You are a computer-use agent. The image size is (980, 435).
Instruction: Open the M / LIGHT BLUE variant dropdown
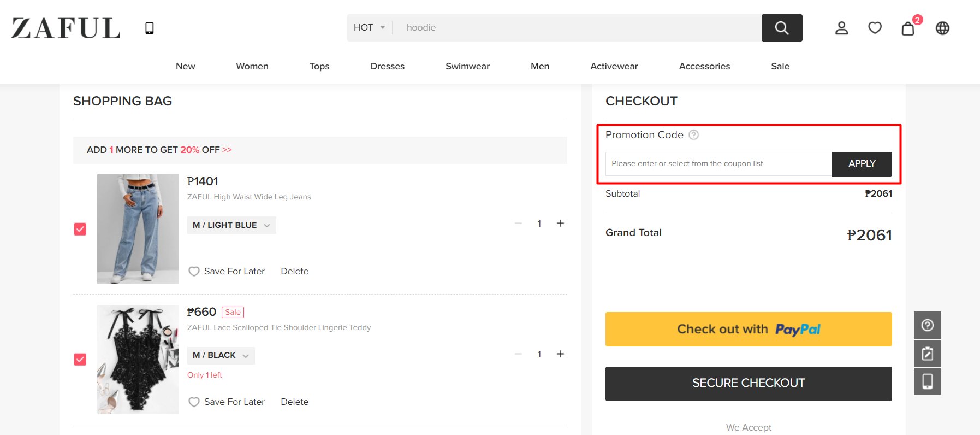pos(231,225)
